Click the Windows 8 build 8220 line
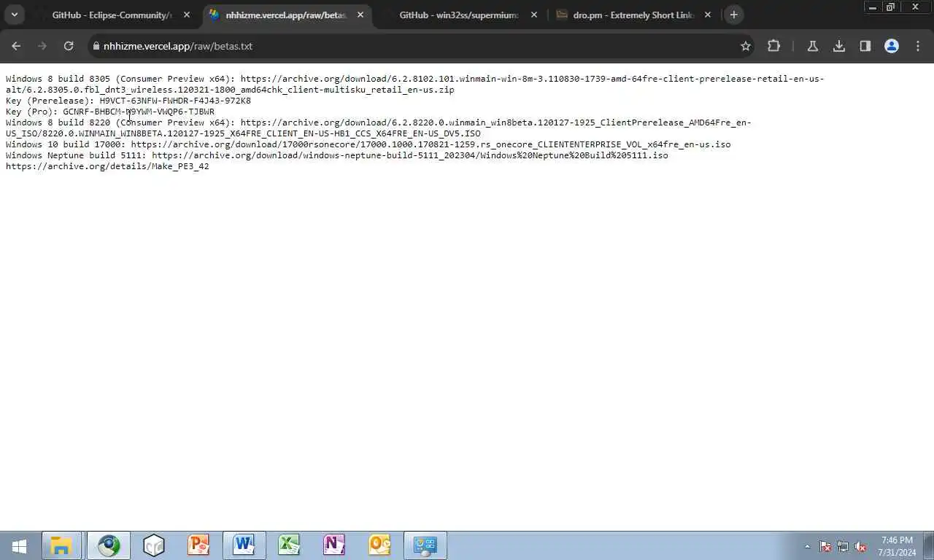 pyautogui.click(x=378, y=128)
